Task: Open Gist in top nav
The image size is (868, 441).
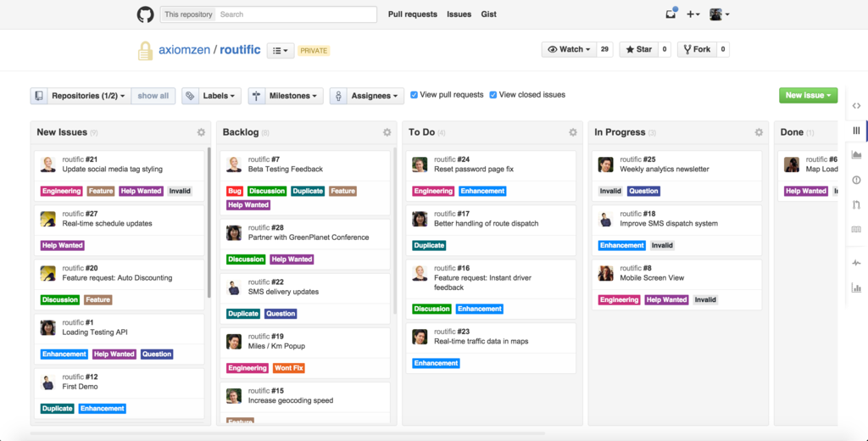Action: pyautogui.click(x=489, y=14)
